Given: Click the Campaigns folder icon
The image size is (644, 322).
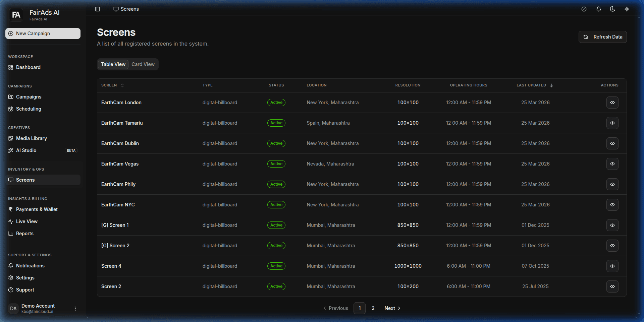Looking at the screenshot, I should tap(11, 97).
